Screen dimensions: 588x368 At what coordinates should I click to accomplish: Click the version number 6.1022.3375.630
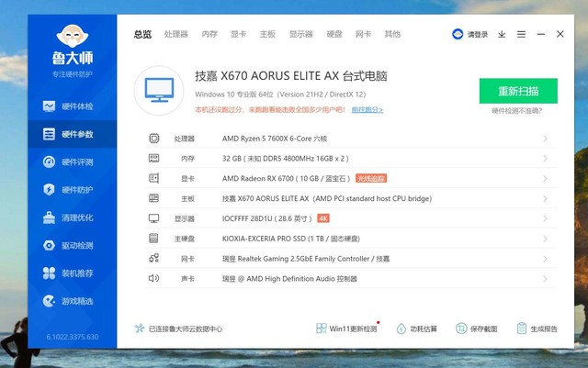coord(73,337)
